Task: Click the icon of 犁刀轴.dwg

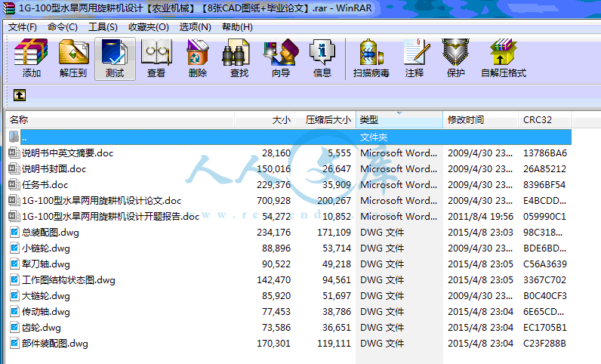Action: 14,264
